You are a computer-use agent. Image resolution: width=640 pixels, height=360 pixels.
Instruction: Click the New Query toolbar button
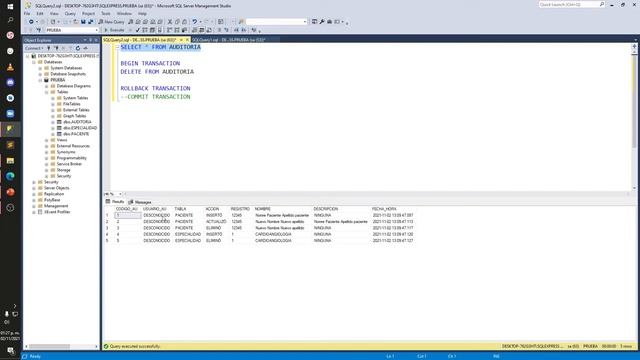[111, 22]
